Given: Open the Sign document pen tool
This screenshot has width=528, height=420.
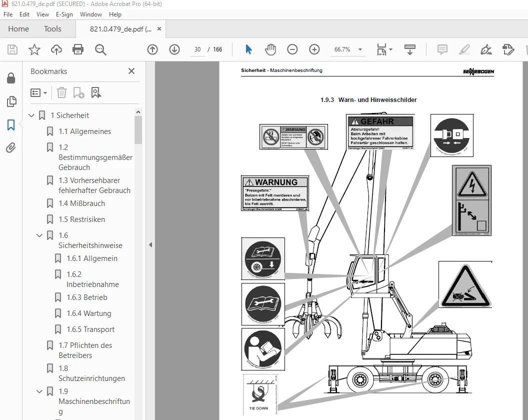Looking at the screenshot, I should (x=486, y=49).
